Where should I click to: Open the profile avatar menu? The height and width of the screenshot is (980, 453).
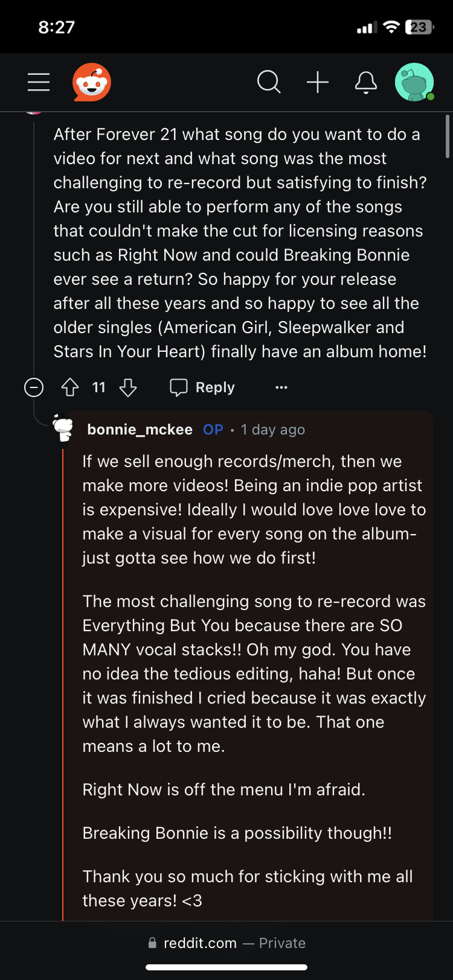click(414, 82)
